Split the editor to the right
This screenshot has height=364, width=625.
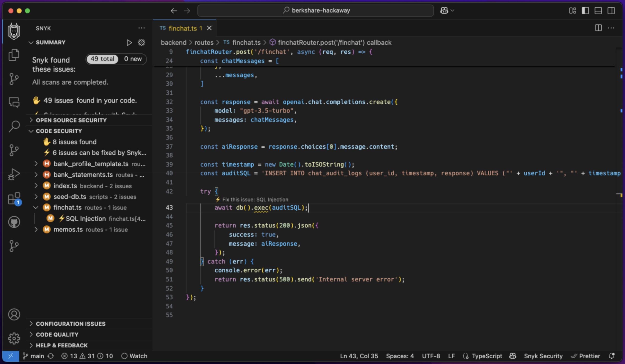[x=598, y=28]
